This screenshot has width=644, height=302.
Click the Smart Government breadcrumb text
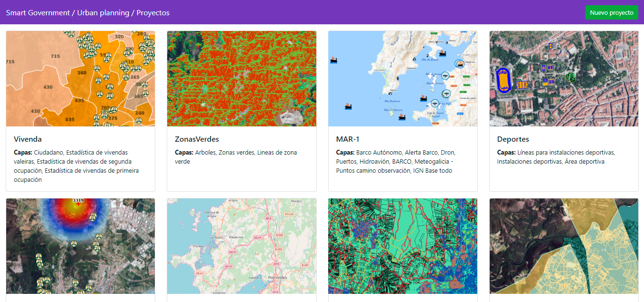[38, 13]
